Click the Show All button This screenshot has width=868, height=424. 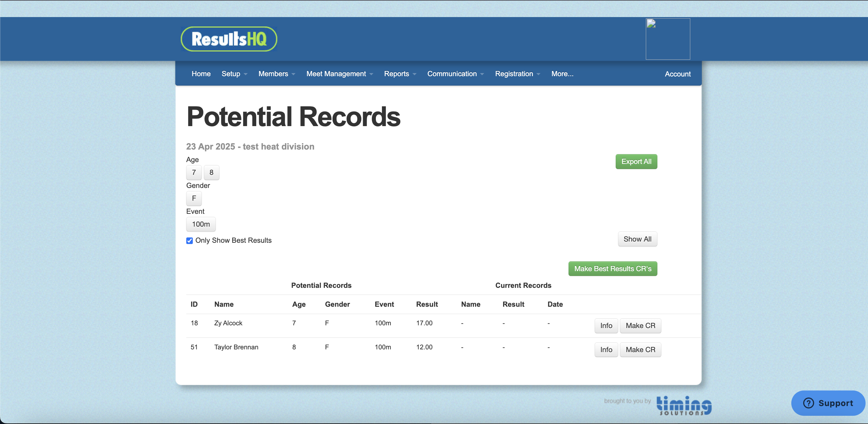pyautogui.click(x=637, y=239)
